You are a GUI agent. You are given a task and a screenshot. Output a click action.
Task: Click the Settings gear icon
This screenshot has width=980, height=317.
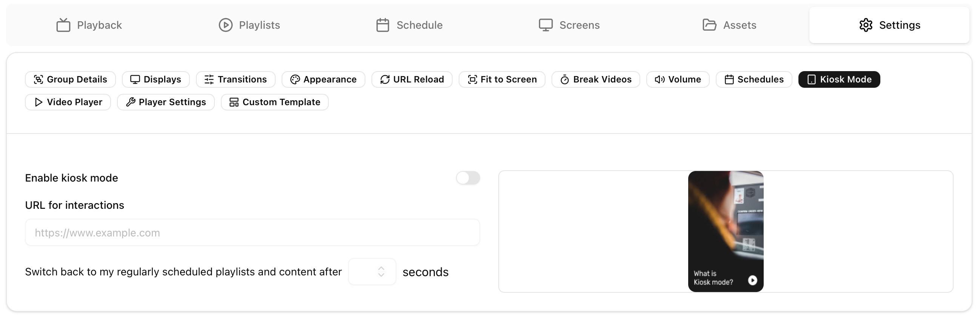click(x=866, y=25)
